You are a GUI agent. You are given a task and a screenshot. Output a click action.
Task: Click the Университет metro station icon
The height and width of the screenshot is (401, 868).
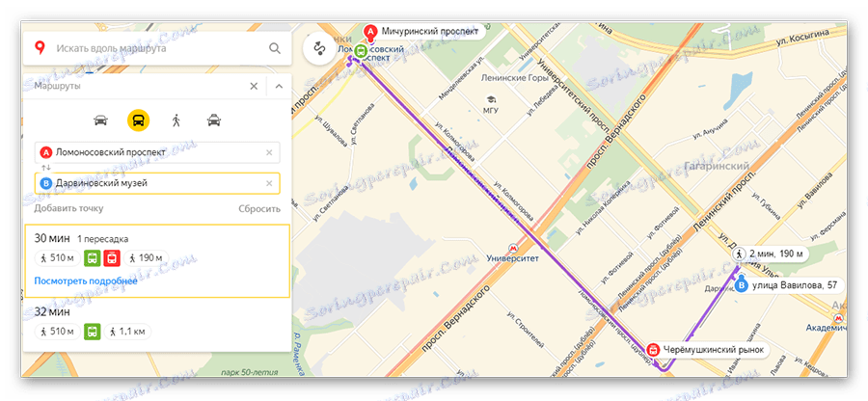point(513,249)
